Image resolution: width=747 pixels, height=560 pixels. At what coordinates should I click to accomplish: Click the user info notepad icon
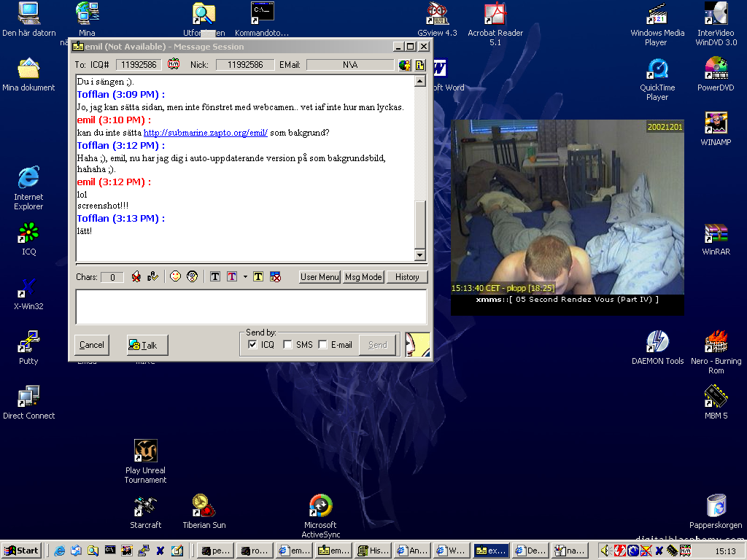click(x=419, y=65)
